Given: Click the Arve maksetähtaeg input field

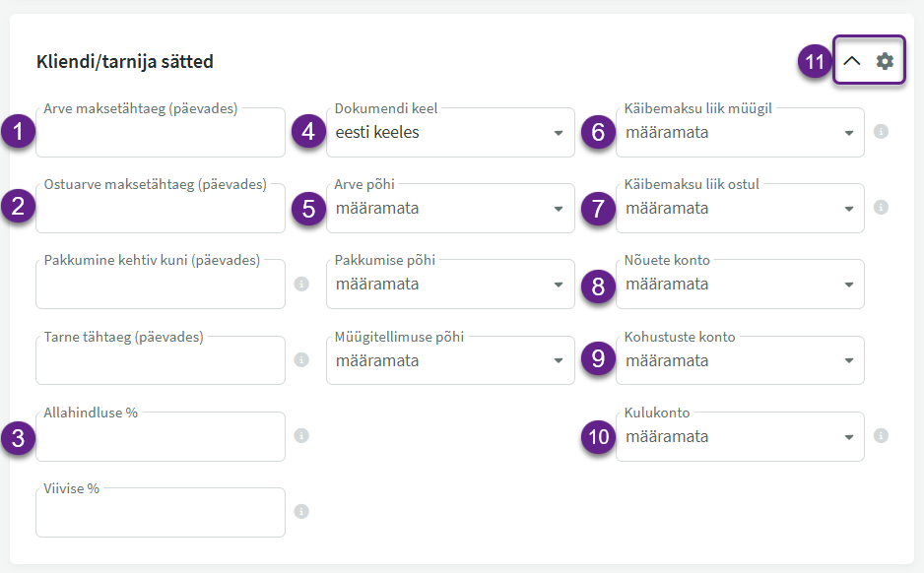Looking at the screenshot, I should pyautogui.click(x=161, y=135).
